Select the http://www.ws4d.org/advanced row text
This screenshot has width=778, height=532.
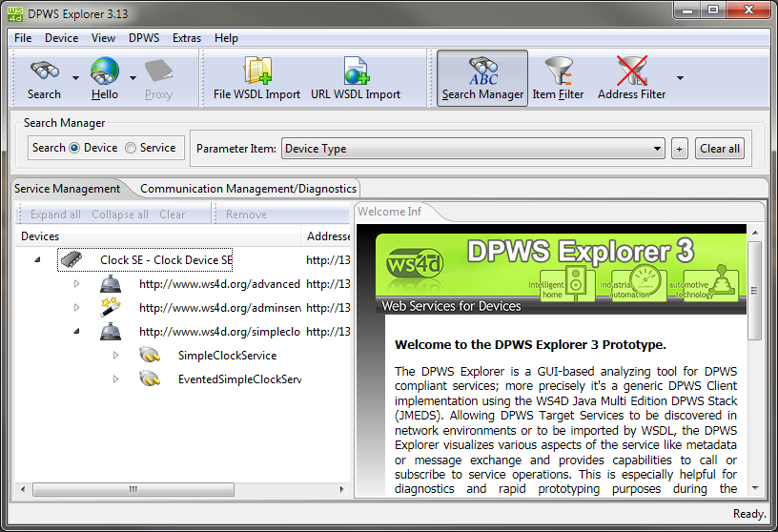(219, 284)
